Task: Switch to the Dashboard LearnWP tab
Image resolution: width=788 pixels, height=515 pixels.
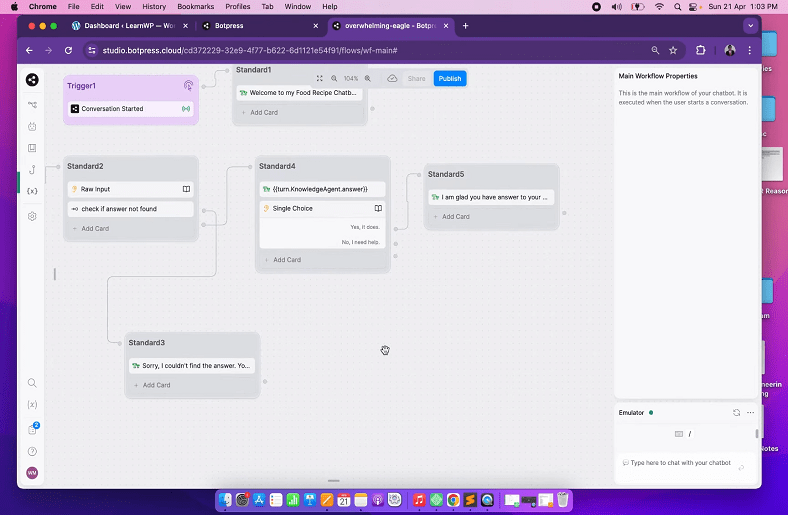Action: (x=130, y=26)
